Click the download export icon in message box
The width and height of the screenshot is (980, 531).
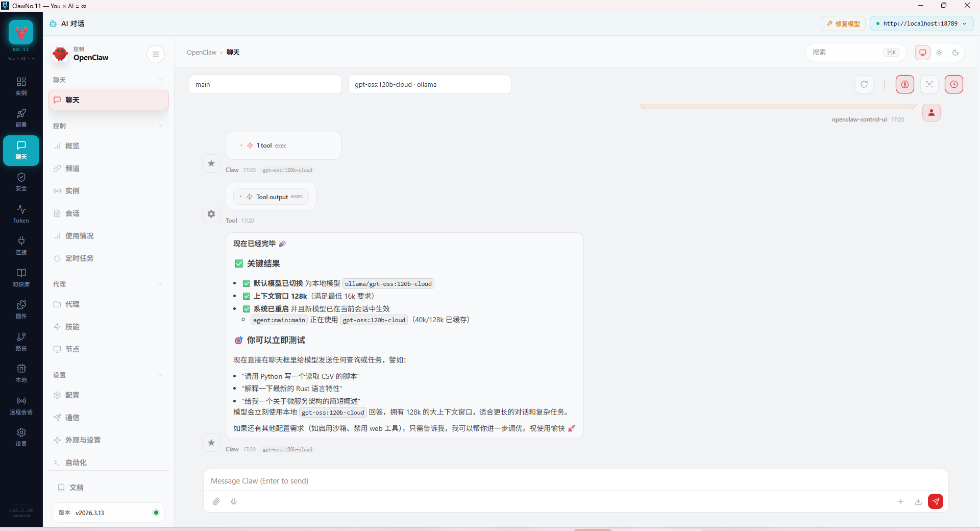click(x=918, y=501)
